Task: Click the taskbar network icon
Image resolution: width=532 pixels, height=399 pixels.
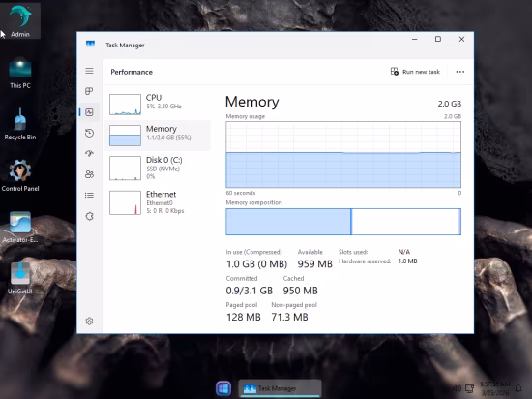Action: (469, 388)
